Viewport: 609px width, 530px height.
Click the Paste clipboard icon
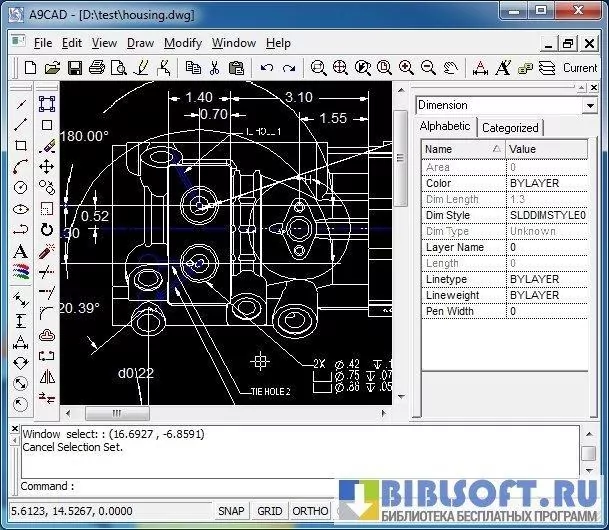coord(236,68)
